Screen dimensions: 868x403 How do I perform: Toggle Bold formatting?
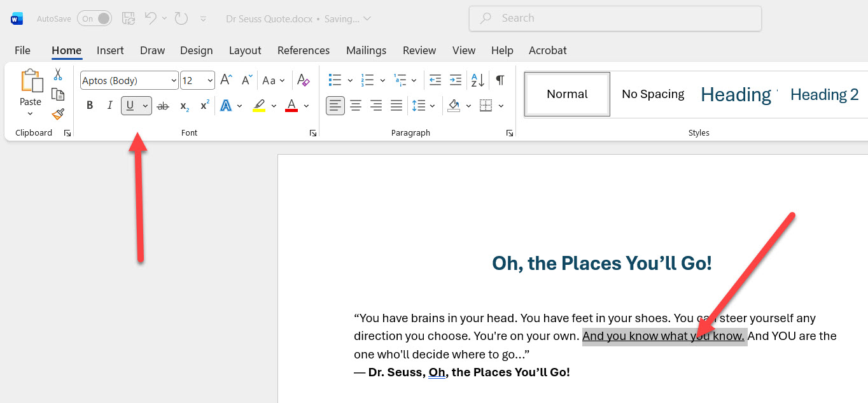[90, 106]
